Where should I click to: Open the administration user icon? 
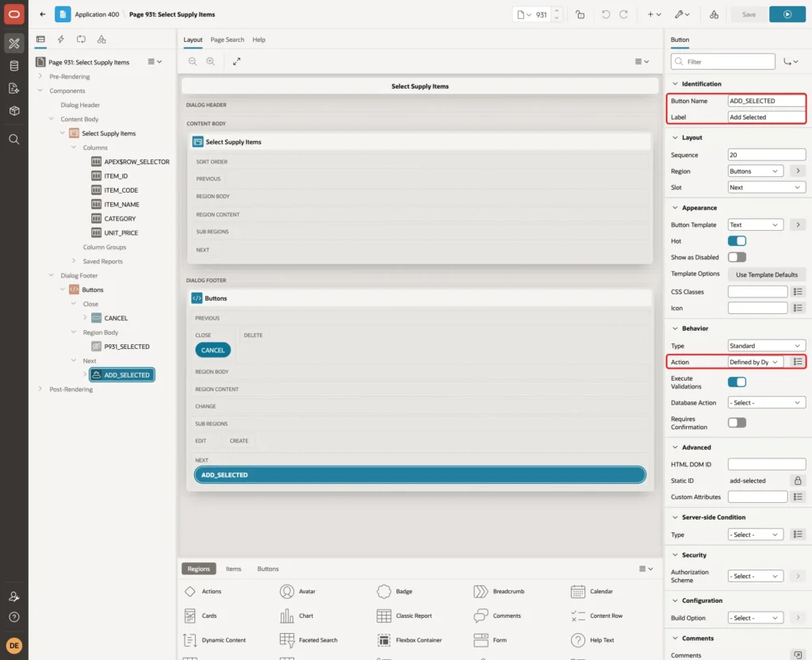coord(14,597)
